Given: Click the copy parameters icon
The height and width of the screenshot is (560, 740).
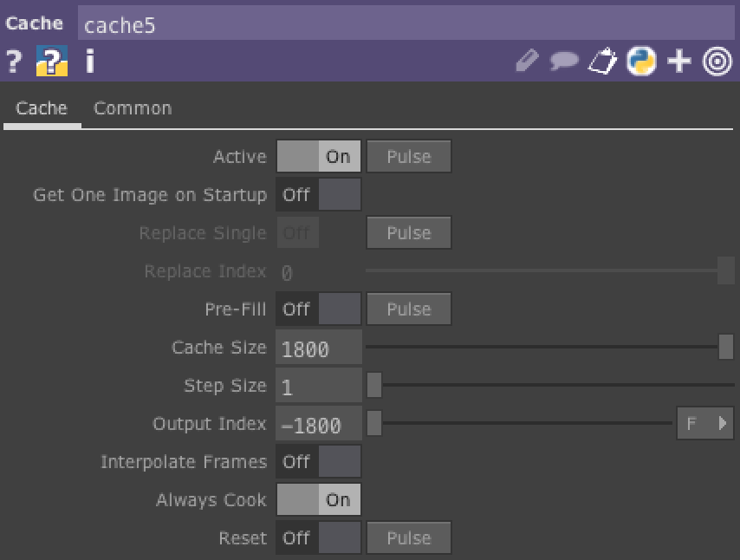Looking at the screenshot, I should pyautogui.click(x=602, y=62).
